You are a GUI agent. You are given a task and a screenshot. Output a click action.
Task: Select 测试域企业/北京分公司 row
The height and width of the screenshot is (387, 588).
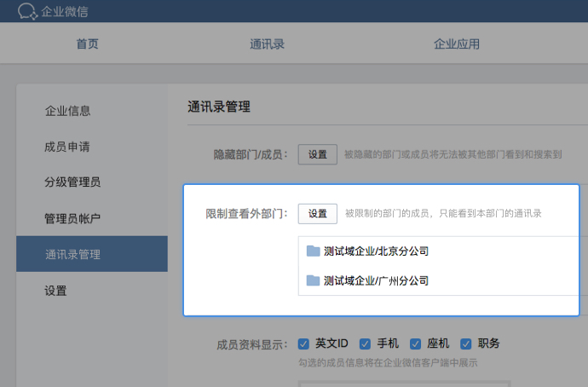[x=439, y=251]
